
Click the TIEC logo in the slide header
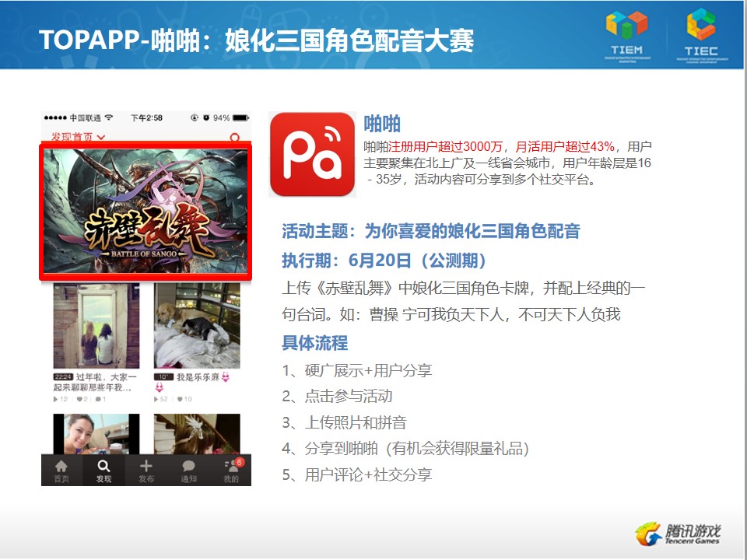(701, 35)
